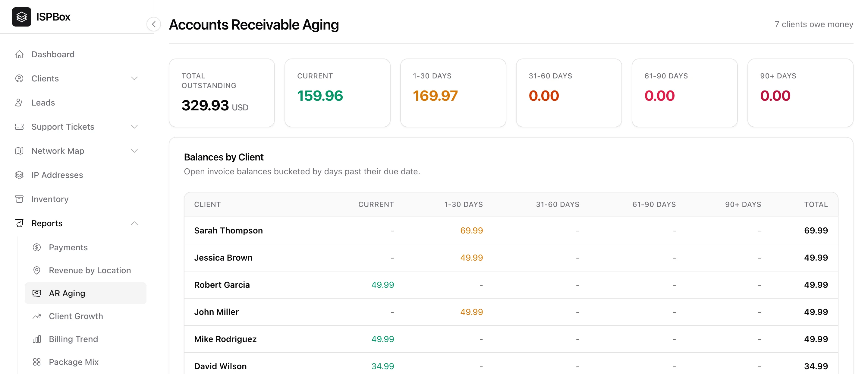This screenshot has height=374, width=868.
Task: Select the AR Aging report item
Action: (86, 293)
